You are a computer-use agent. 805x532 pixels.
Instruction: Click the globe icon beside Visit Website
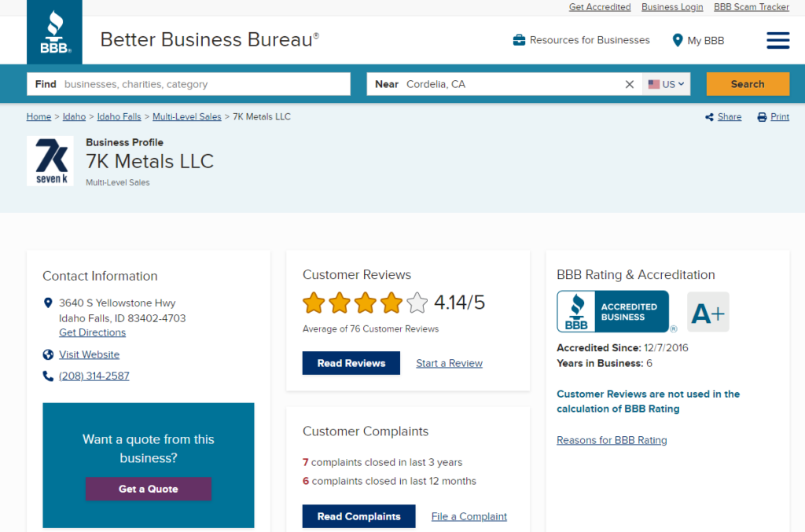click(48, 354)
